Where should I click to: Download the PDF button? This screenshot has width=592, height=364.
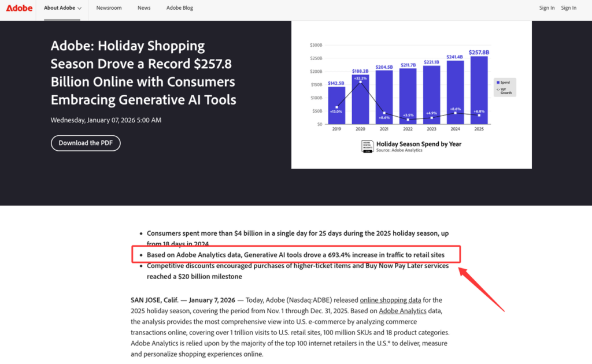pos(86,143)
